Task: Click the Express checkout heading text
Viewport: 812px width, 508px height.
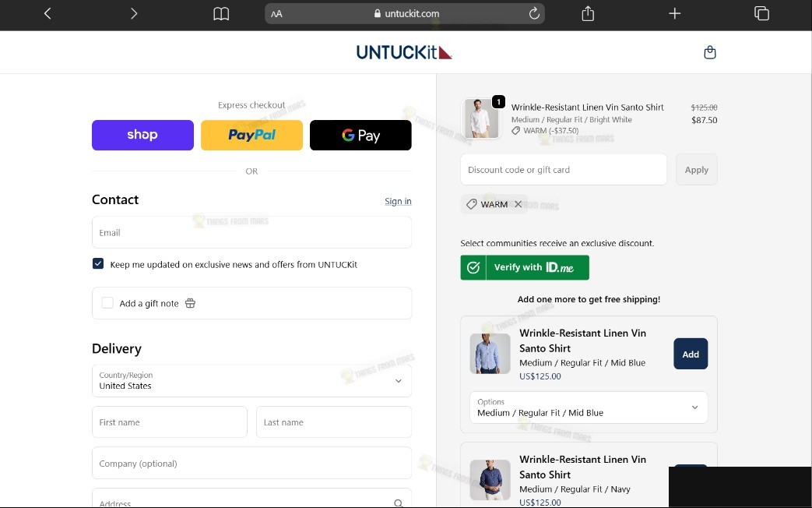Action: pos(251,105)
